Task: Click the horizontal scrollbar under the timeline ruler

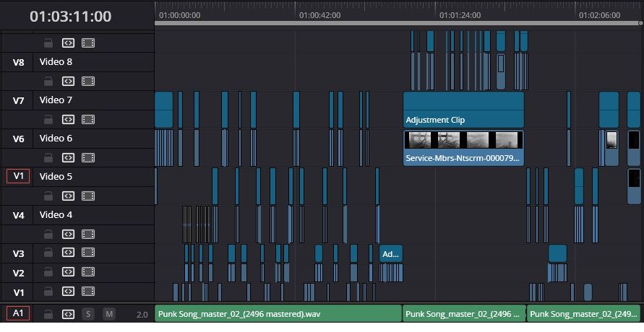Action: 398,23
